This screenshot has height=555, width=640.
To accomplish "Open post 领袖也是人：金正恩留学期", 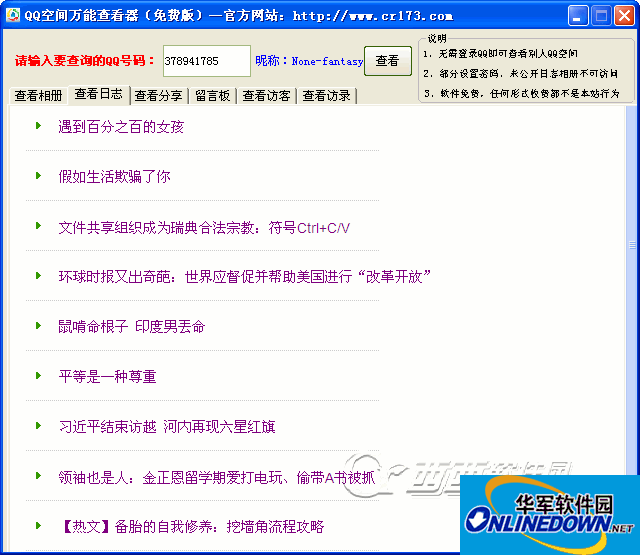I will (217, 477).
